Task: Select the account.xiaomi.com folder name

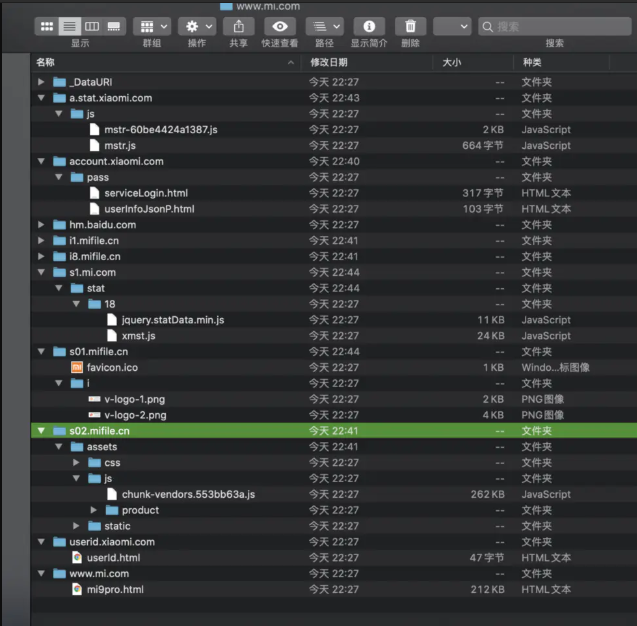Action: (116, 161)
